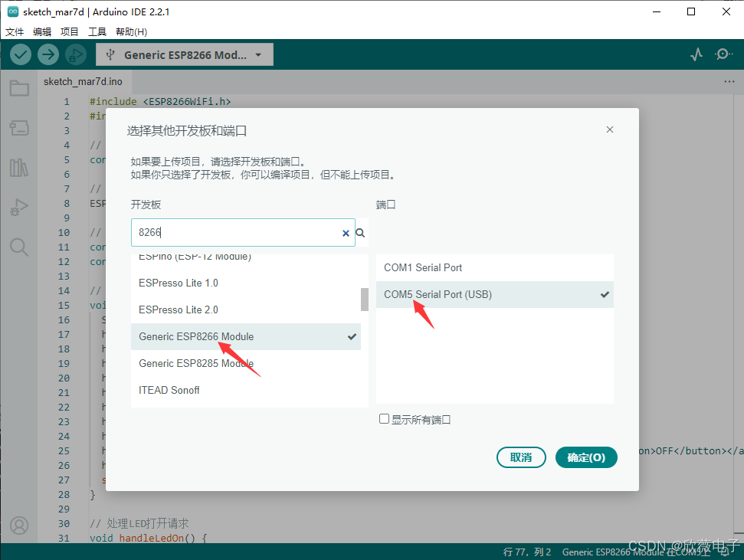Open the Sketchbook folder sidebar icon
This screenshot has height=560, width=744.
pyautogui.click(x=19, y=88)
